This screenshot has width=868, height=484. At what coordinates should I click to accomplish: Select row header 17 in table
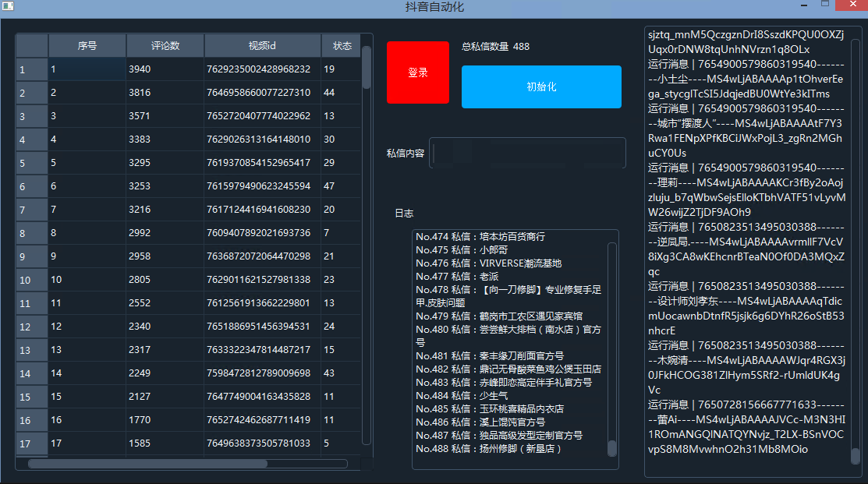point(32,443)
